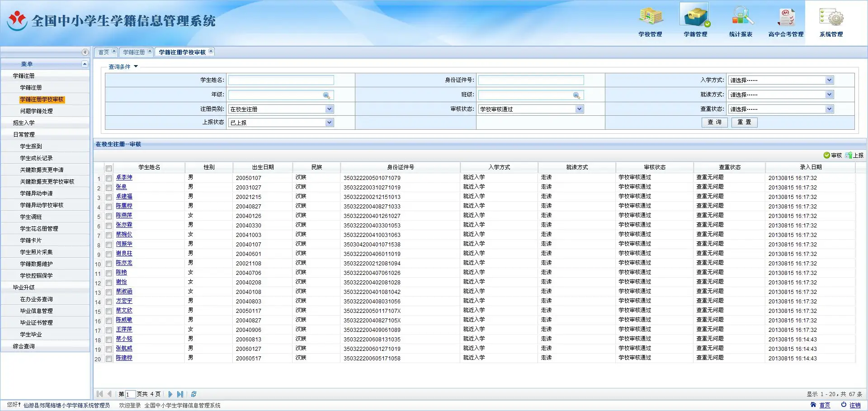Switch to the 学籍注册 tab
868x411 pixels.
(134, 52)
